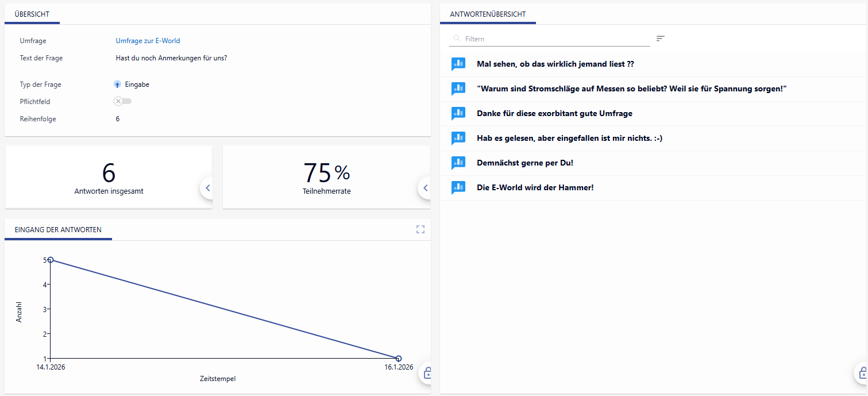868x396 pixels.
Task: Click chart icon beside "Die E-World wird" answer
Action: (458, 188)
